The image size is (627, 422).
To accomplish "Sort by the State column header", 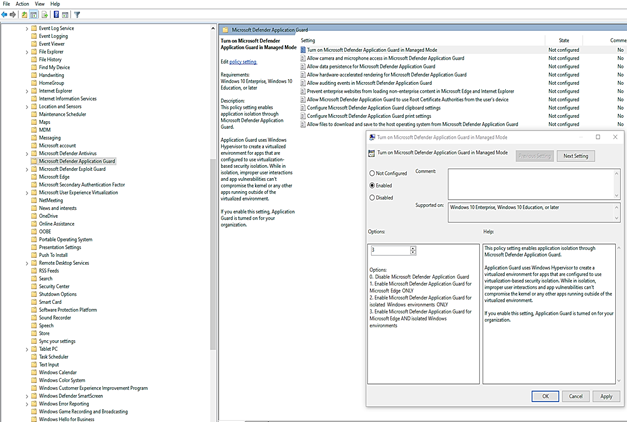I will [x=564, y=40].
